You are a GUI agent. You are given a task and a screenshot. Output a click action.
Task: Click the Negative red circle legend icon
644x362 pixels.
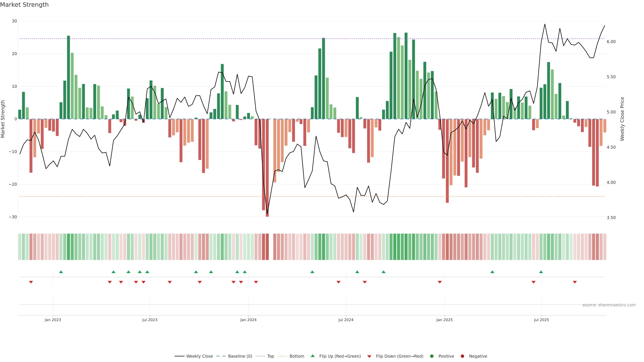click(462, 356)
